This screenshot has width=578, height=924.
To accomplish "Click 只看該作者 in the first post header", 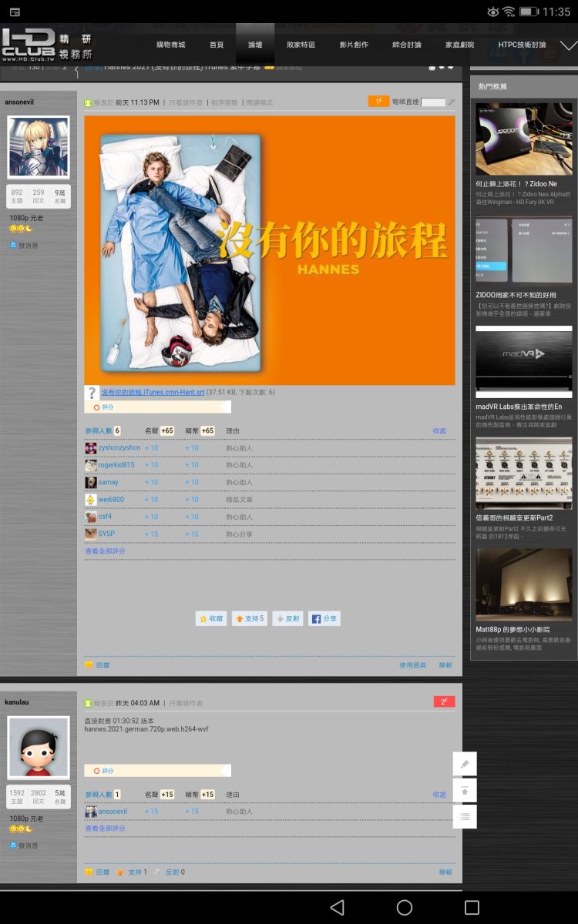I will [186, 102].
